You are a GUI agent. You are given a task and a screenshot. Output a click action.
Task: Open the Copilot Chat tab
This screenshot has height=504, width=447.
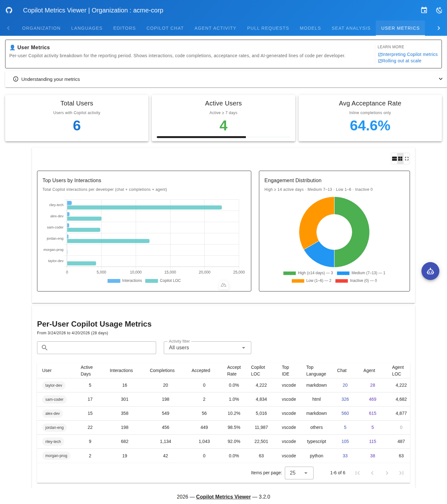(165, 28)
